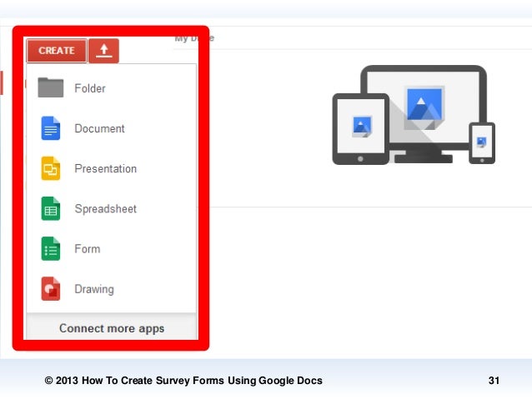Choose Drawing from the create menu
The height and width of the screenshot is (399, 532).
[x=111, y=289]
